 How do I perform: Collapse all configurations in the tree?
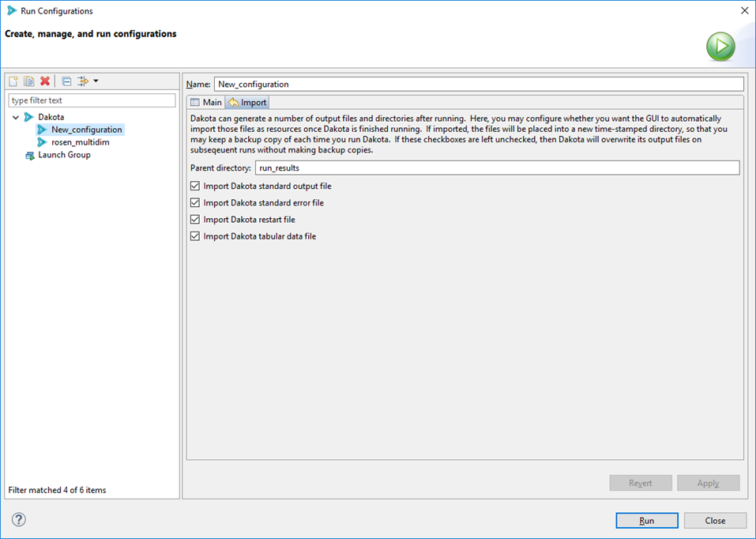(x=66, y=81)
